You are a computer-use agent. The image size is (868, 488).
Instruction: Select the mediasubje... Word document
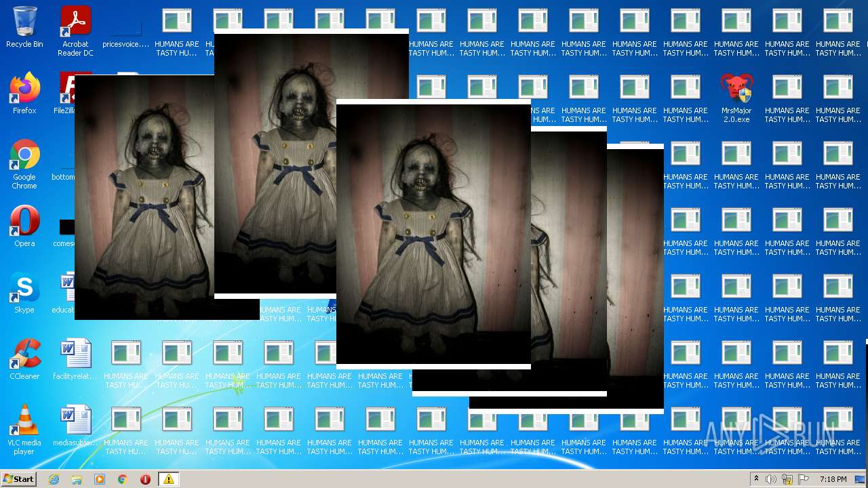click(x=75, y=426)
